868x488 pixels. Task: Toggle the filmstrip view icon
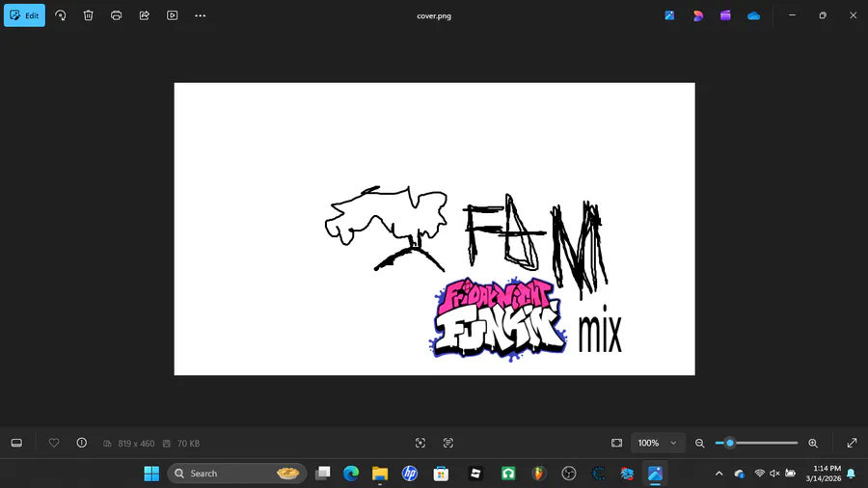click(x=16, y=444)
